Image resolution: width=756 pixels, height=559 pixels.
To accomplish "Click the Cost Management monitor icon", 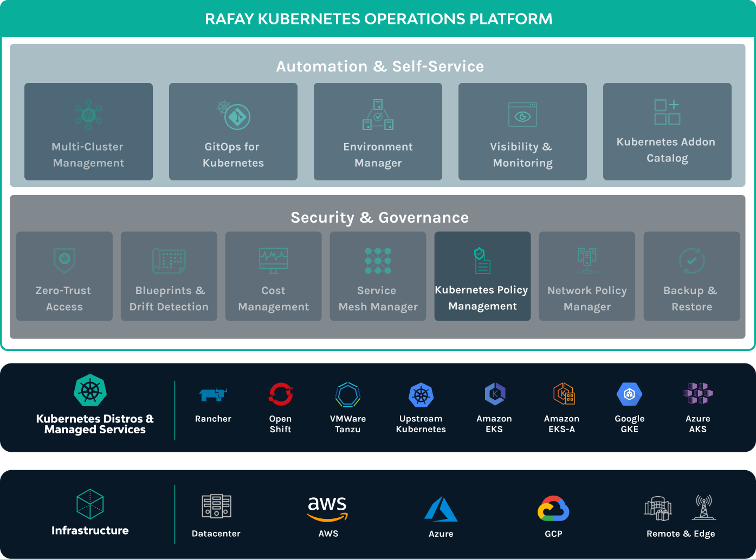I will tap(274, 261).
